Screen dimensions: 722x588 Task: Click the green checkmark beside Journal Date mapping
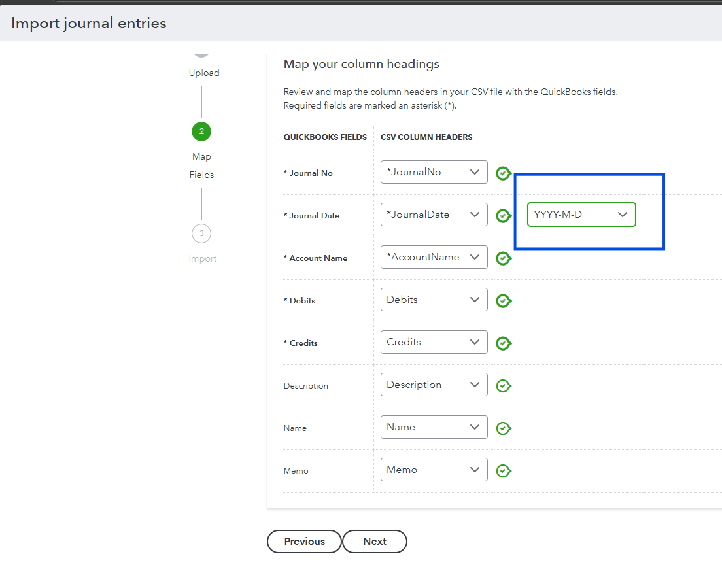[503, 215]
